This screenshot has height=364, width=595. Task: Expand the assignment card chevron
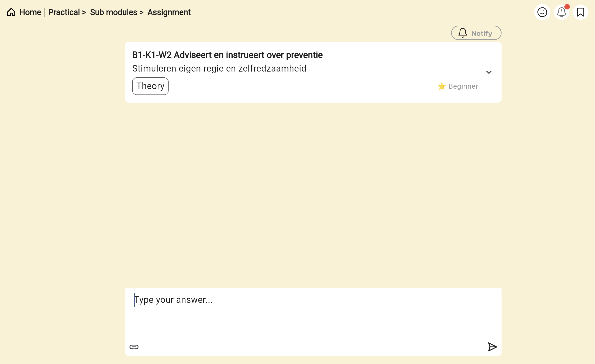488,72
